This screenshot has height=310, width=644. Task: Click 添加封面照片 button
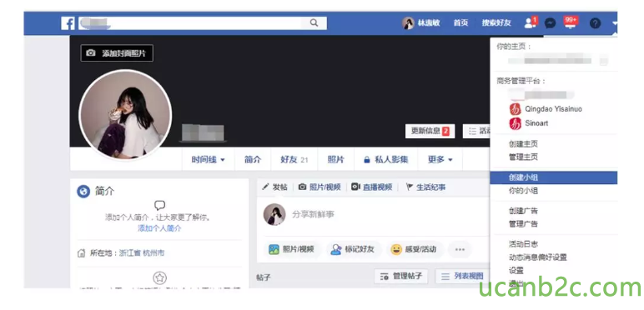coord(117,52)
